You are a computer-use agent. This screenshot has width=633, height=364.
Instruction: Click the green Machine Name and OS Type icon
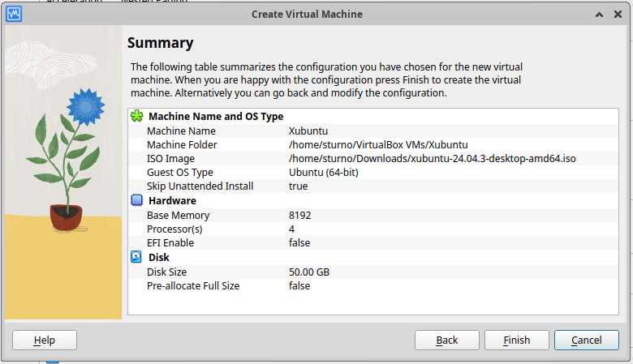(136, 117)
